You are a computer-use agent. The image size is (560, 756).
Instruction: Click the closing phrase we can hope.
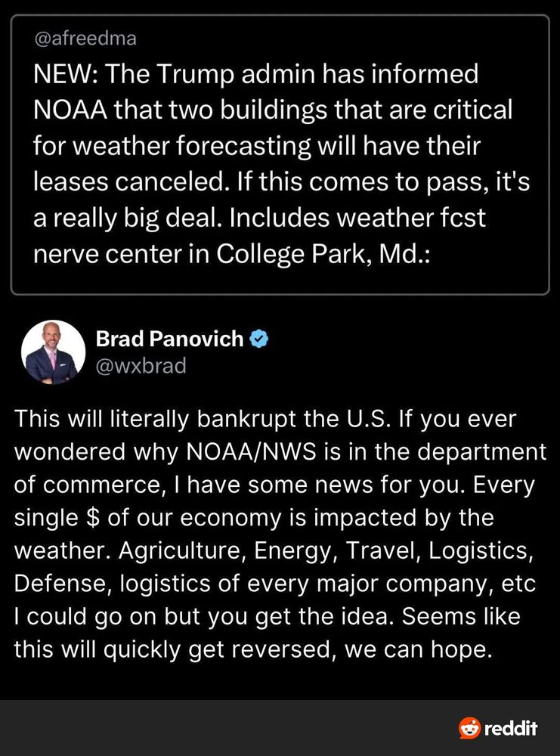(x=419, y=649)
